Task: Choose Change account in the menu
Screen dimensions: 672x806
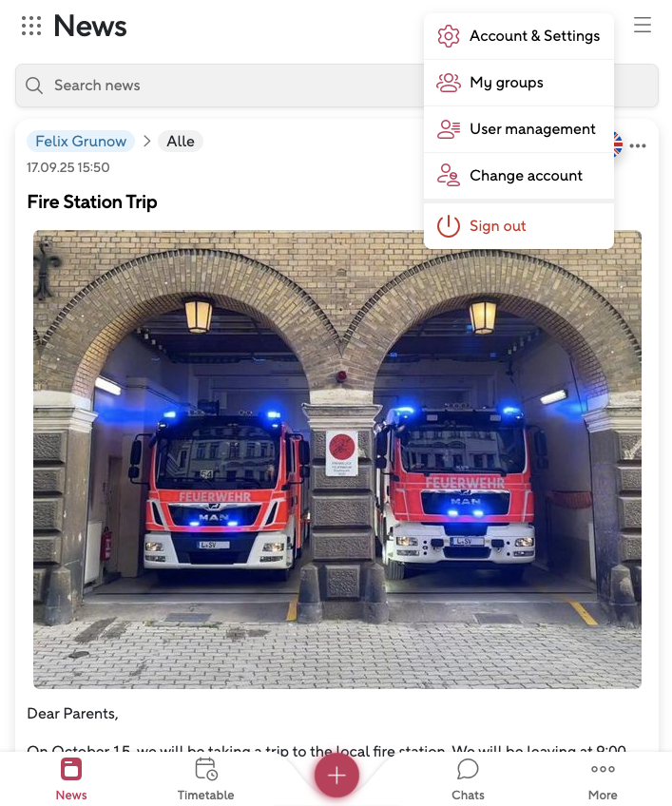Action: tap(519, 176)
